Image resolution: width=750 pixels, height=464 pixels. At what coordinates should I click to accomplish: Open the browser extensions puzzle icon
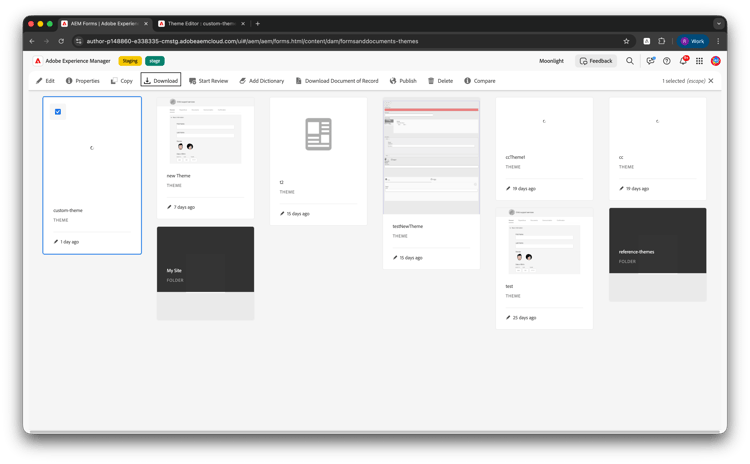[662, 41]
